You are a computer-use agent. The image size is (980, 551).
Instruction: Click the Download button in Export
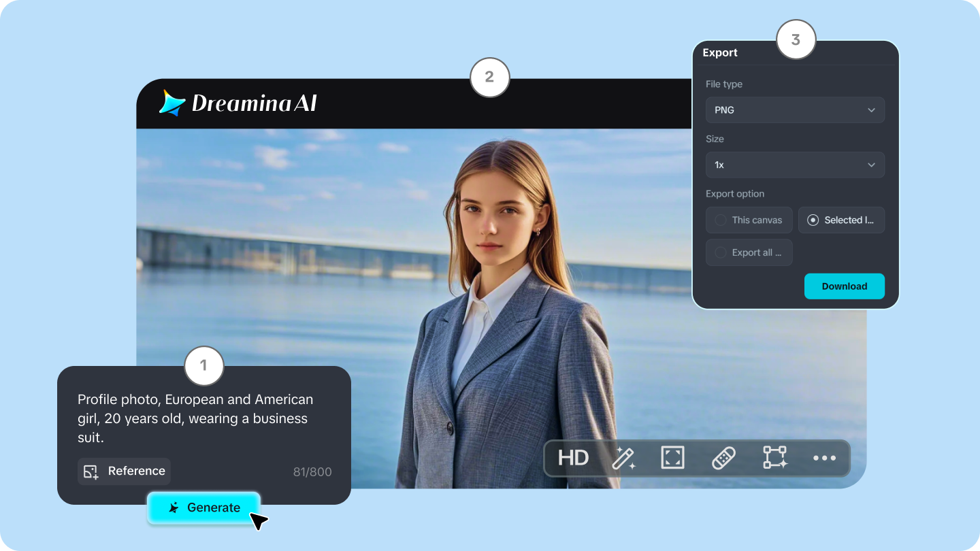point(844,286)
